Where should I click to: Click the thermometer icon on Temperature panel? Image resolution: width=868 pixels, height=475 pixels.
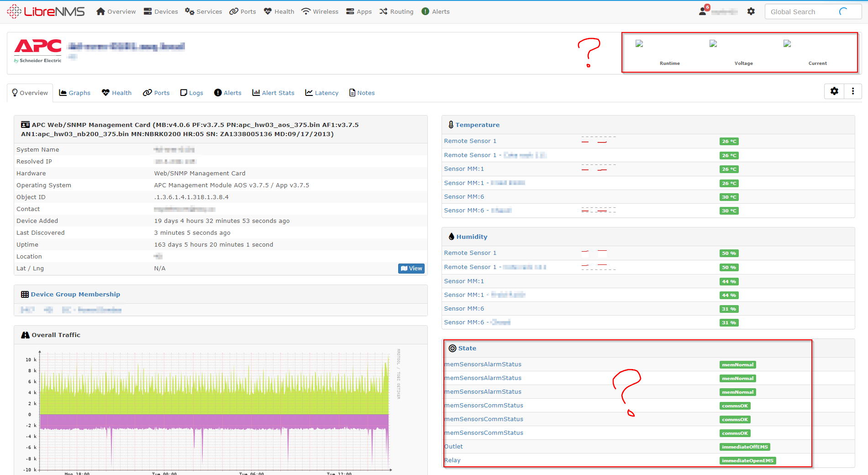coord(451,124)
